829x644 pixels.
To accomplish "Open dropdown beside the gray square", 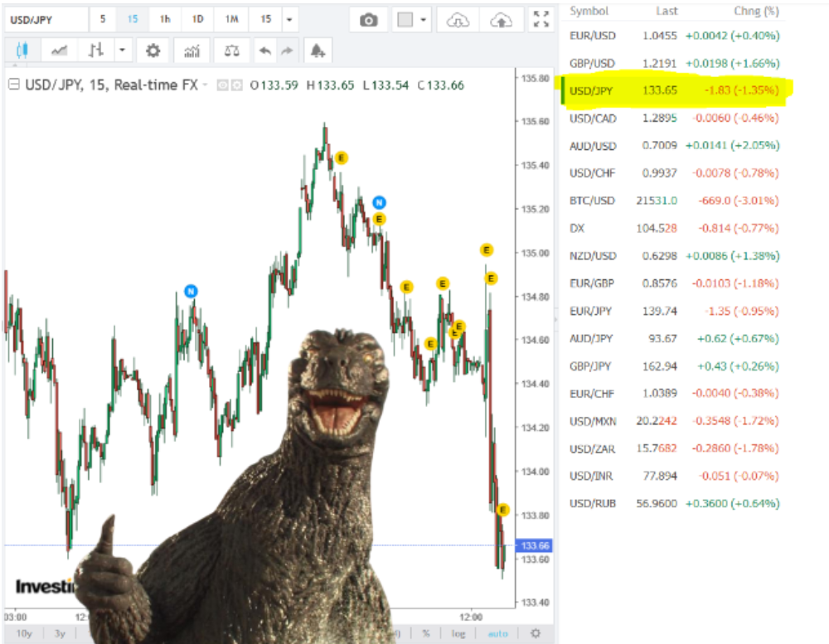I will pos(423,20).
